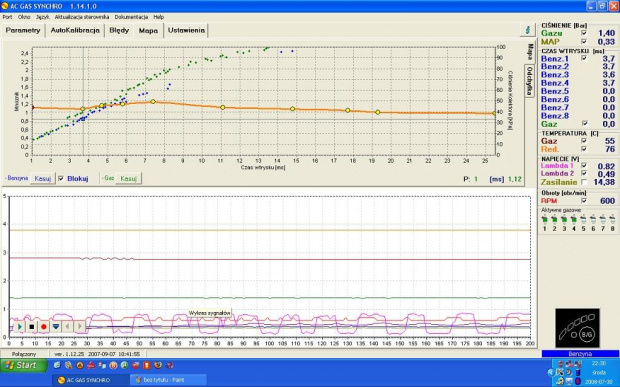Viewport: 620px width, 387px height.
Task: Click the Zasilanie value 14,38
Action: tap(604, 182)
